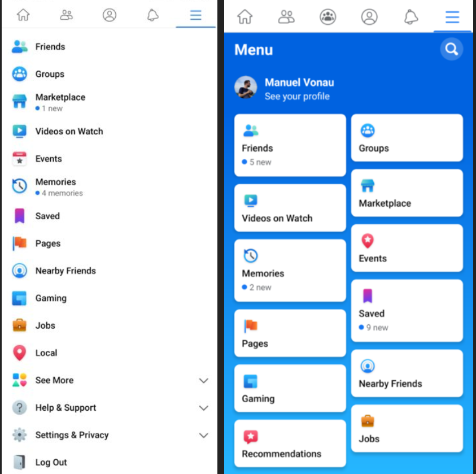Select hamburger menu tab in right phone's top bar
Image resolution: width=476 pixels, height=474 pixels.
point(452,17)
